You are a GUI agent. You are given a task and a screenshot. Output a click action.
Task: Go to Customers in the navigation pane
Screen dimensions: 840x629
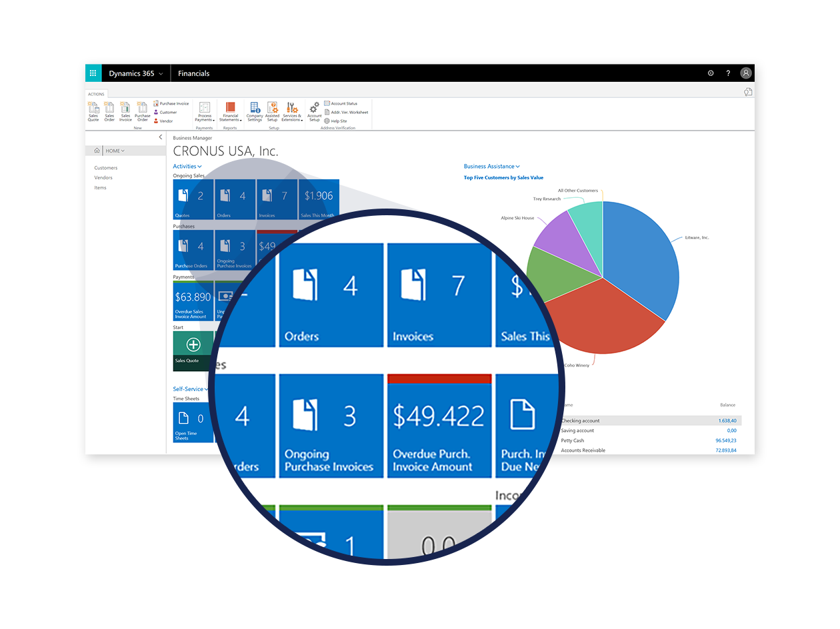[x=106, y=168]
